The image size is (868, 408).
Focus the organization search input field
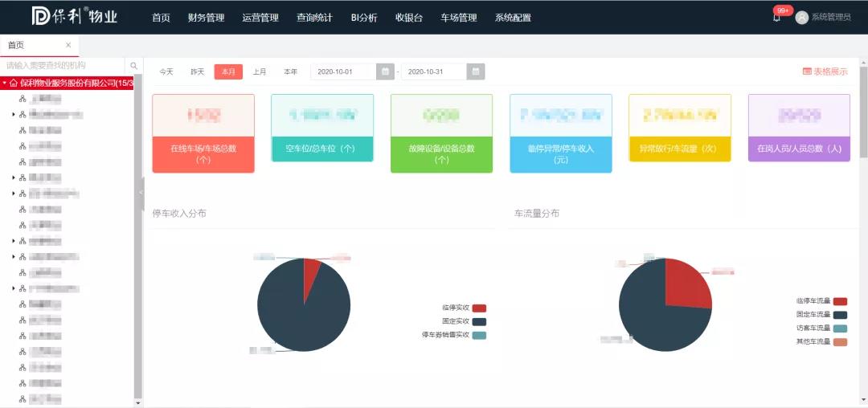pos(63,66)
